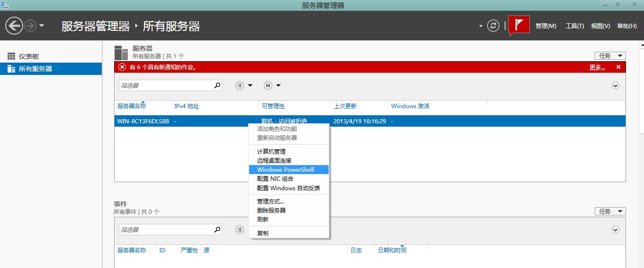Click the search magnifier in servers filter
The image size is (644, 268).
[x=217, y=85]
